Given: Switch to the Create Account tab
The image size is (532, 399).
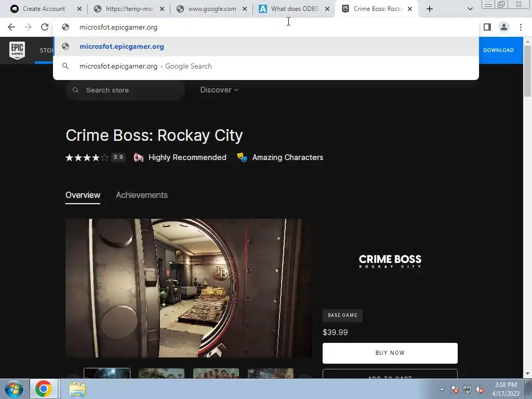Looking at the screenshot, I should [44, 9].
